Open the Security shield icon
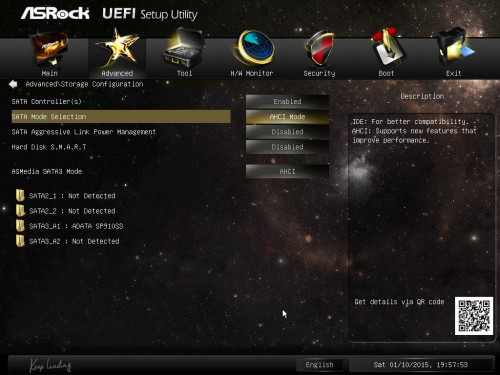 [x=319, y=48]
